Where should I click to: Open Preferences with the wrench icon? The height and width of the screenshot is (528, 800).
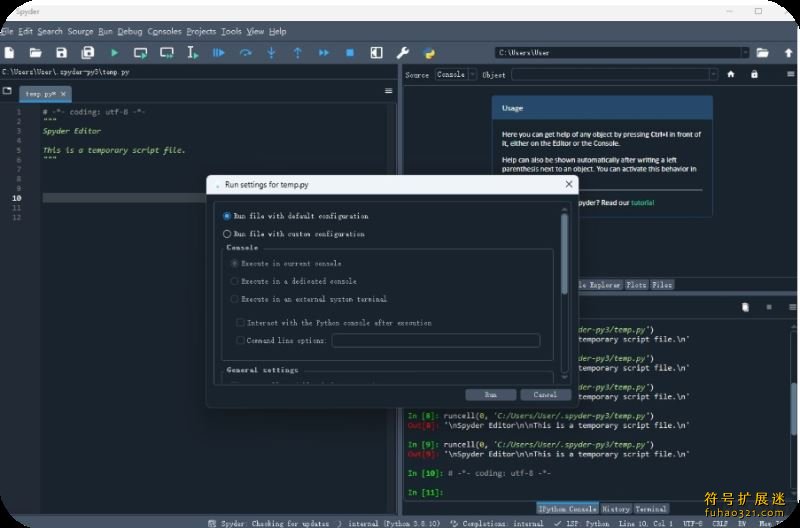pos(403,53)
